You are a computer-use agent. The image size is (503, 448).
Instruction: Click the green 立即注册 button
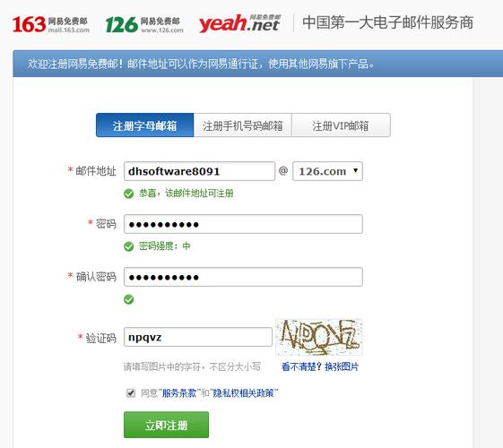166,425
